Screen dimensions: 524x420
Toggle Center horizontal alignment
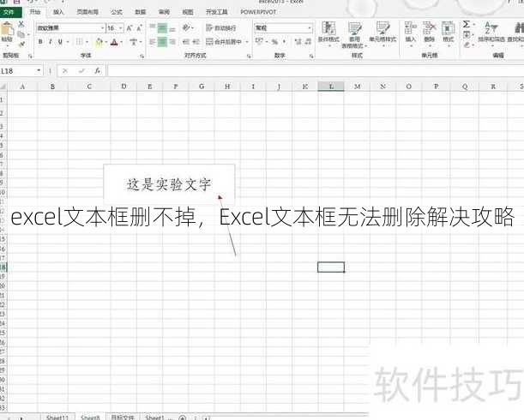tap(162, 42)
